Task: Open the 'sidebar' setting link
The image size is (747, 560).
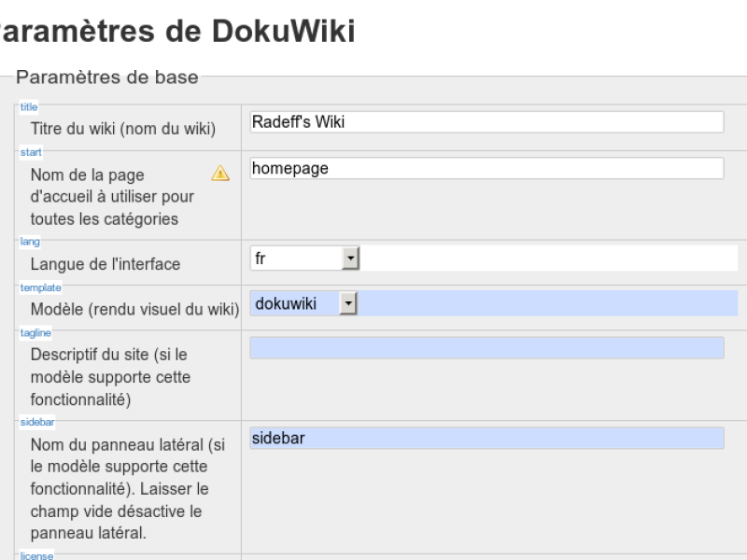Action: click(37, 422)
